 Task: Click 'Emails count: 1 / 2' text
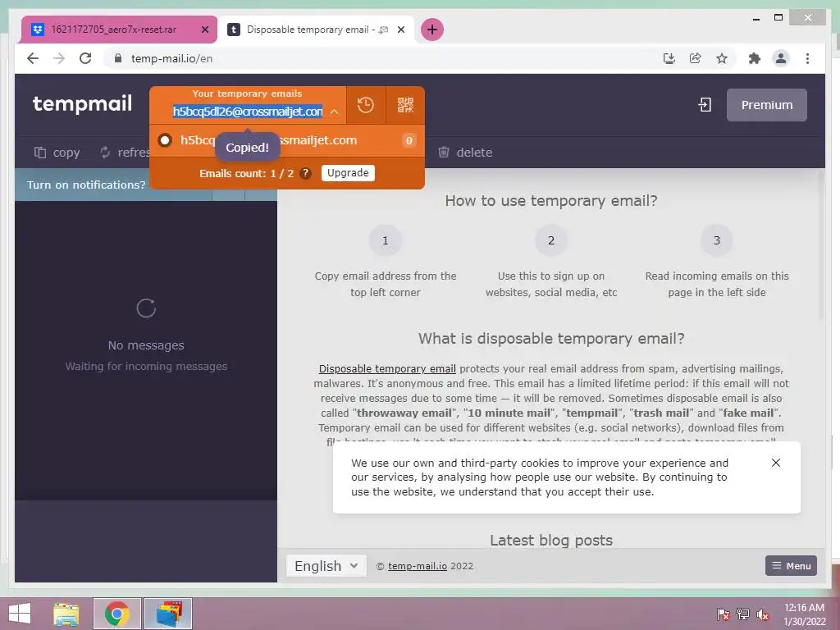(246, 174)
